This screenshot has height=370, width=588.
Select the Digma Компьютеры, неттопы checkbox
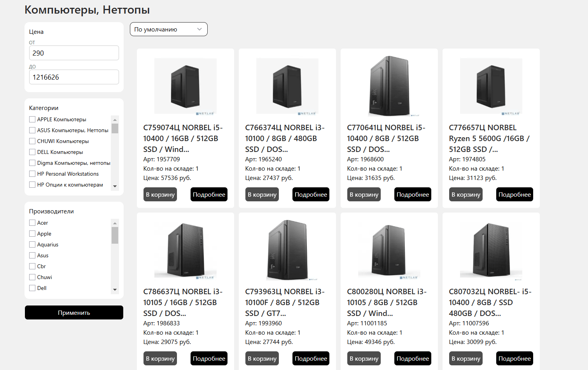click(32, 163)
